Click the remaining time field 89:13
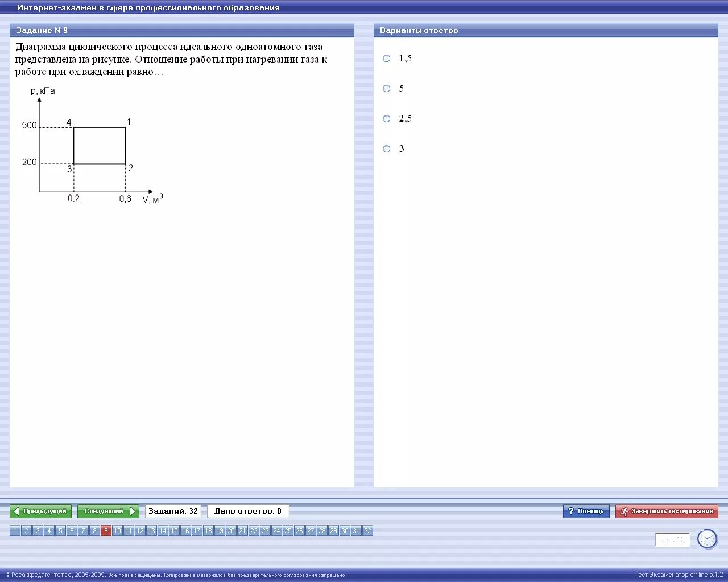The height and width of the screenshot is (582, 728). point(673,539)
